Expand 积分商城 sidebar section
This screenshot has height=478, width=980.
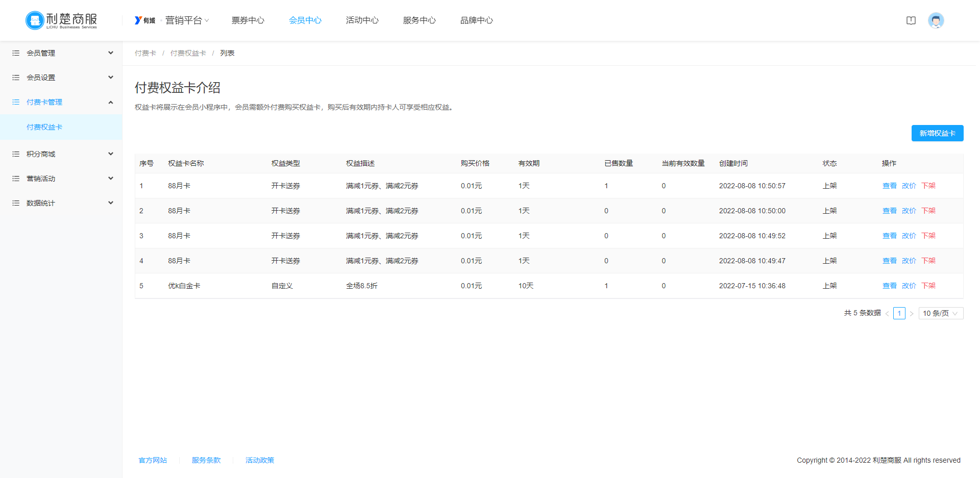[111, 154]
